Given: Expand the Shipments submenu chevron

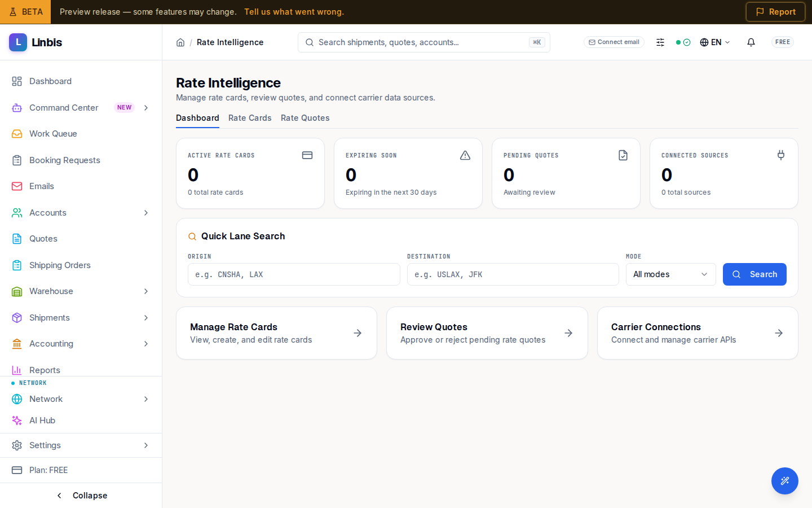Looking at the screenshot, I should click(146, 318).
